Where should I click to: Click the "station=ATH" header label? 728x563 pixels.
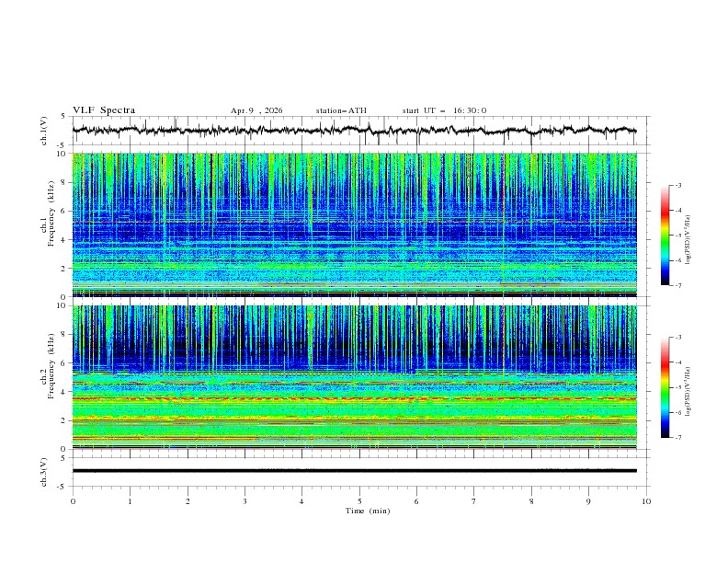pyautogui.click(x=341, y=110)
